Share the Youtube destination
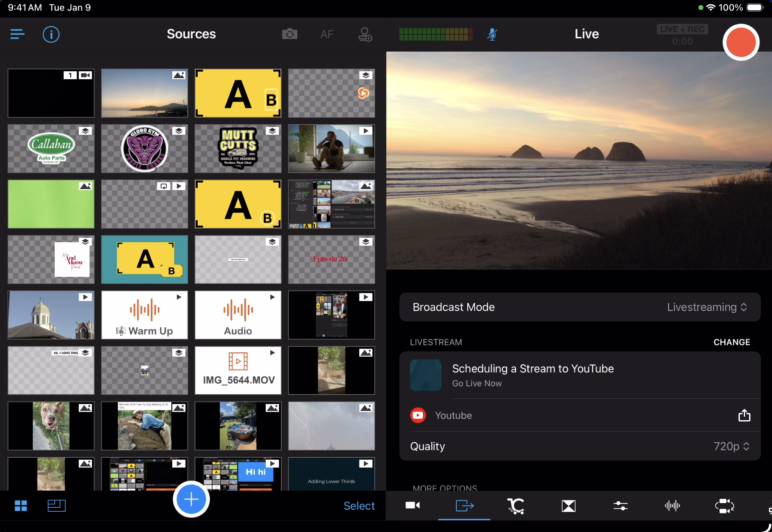Viewport: 772px width, 532px height. click(744, 415)
